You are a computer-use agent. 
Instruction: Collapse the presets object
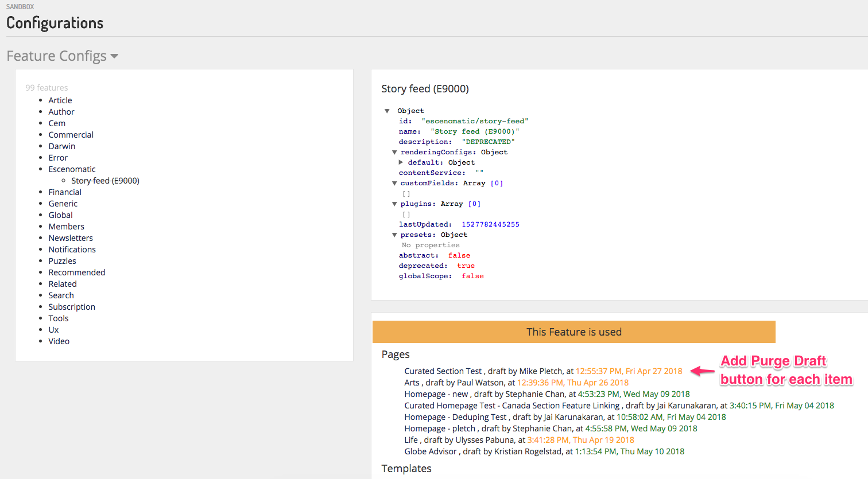(394, 235)
